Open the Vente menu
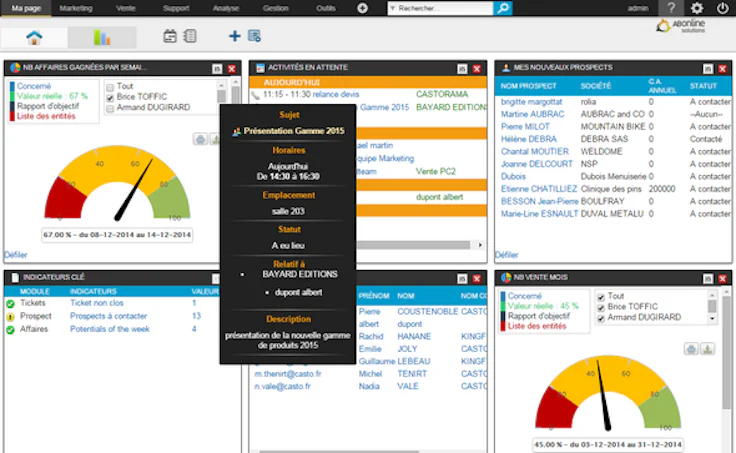Image resolution: width=736 pixels, height=453 pixels. pyautogui.click(x=125, y=8)
